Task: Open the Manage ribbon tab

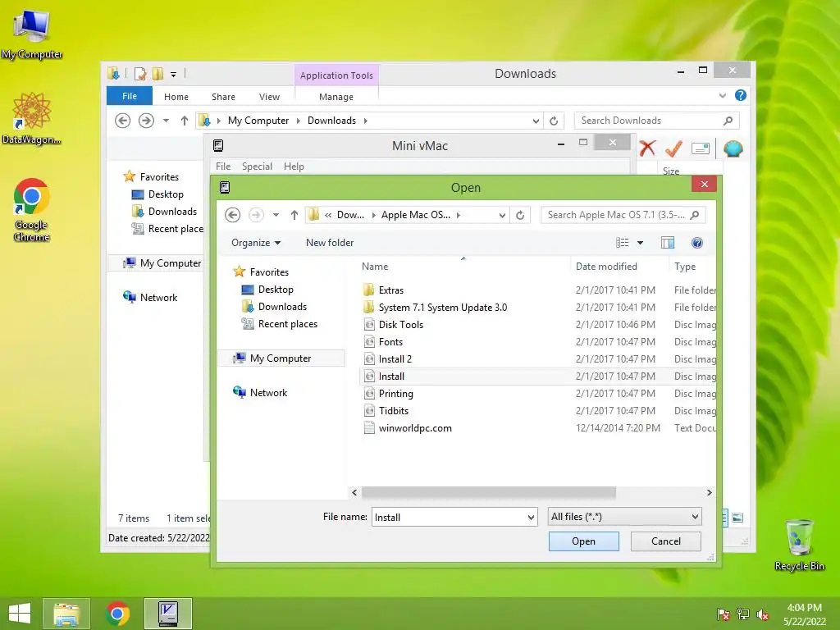Action: click(336, 97)
